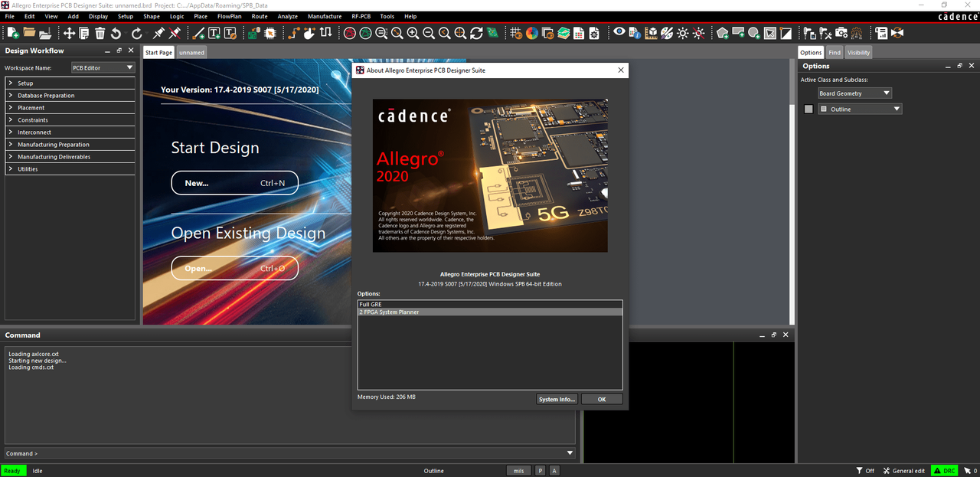The image size is (980, 477).
Task: Toggle the P button in status bar
Action: [541, 471]
